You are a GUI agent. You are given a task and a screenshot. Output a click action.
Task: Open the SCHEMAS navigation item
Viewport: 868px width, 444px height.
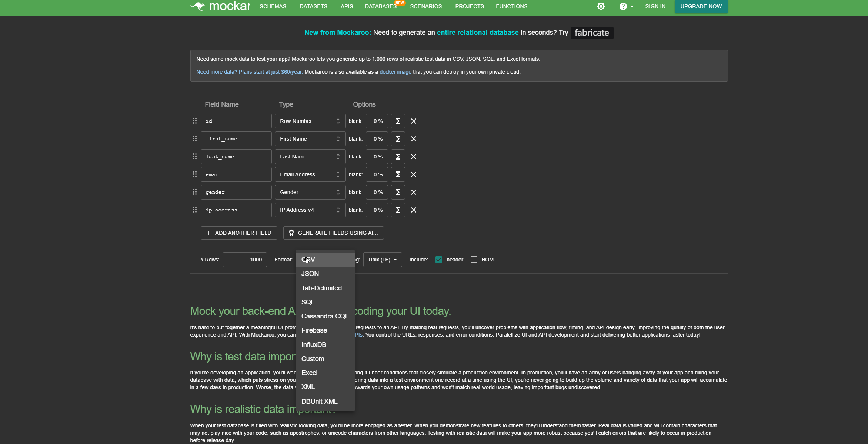(273, 6)
